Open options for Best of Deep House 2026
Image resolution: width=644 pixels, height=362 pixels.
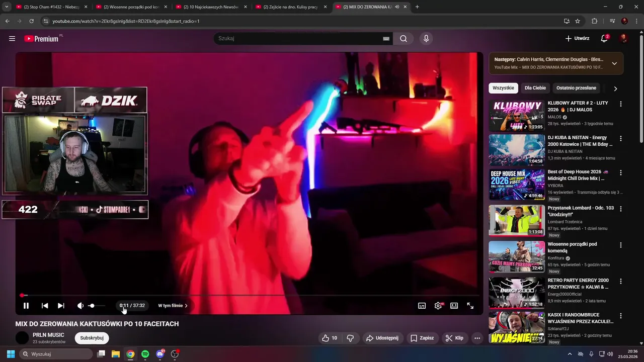[x=620, y=172]
